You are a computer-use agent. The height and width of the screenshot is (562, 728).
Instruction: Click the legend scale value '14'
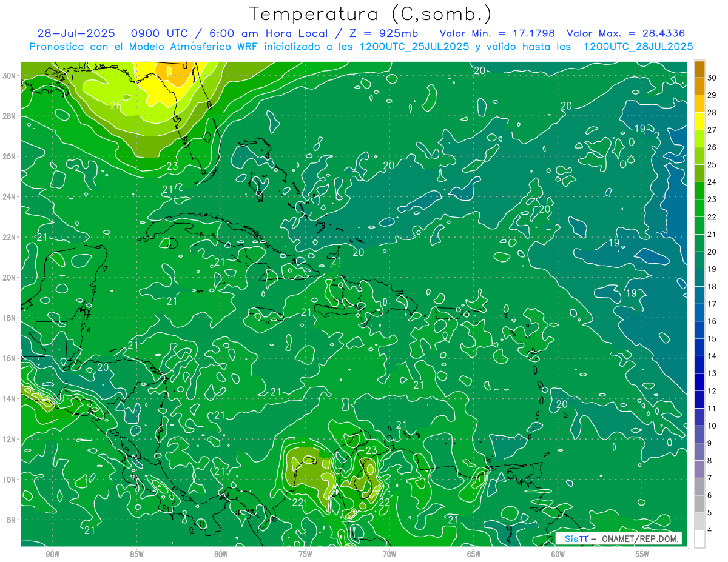(713, 356)
